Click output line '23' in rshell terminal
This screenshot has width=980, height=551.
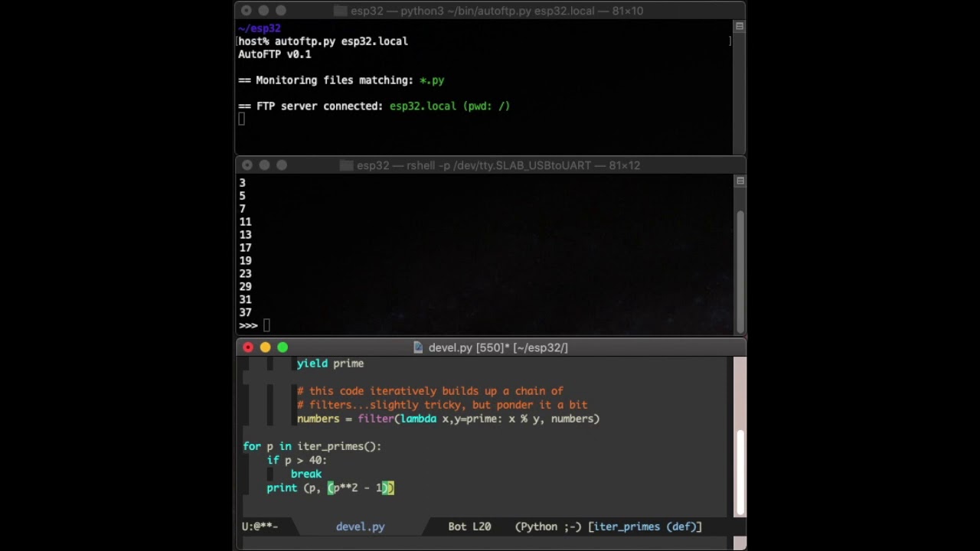click(245, 273)
